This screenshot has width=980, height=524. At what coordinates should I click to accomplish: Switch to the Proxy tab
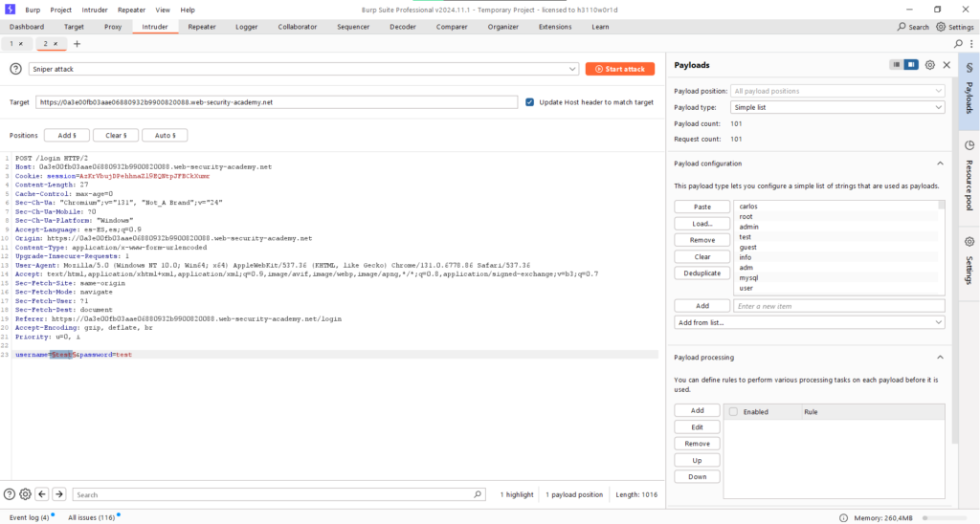coord(113,27)
